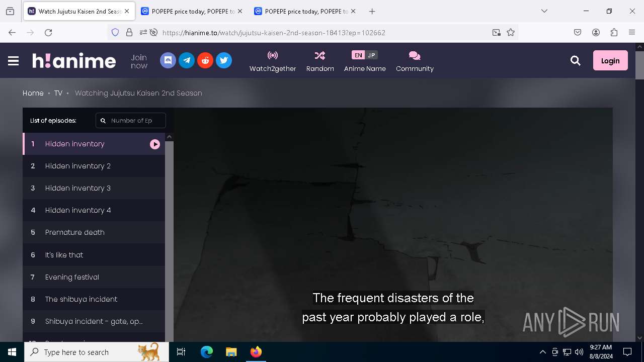Open the permissions icon in address bar
Image resolution: width=644 pixels, height=362 pixels.
(143, 32)
